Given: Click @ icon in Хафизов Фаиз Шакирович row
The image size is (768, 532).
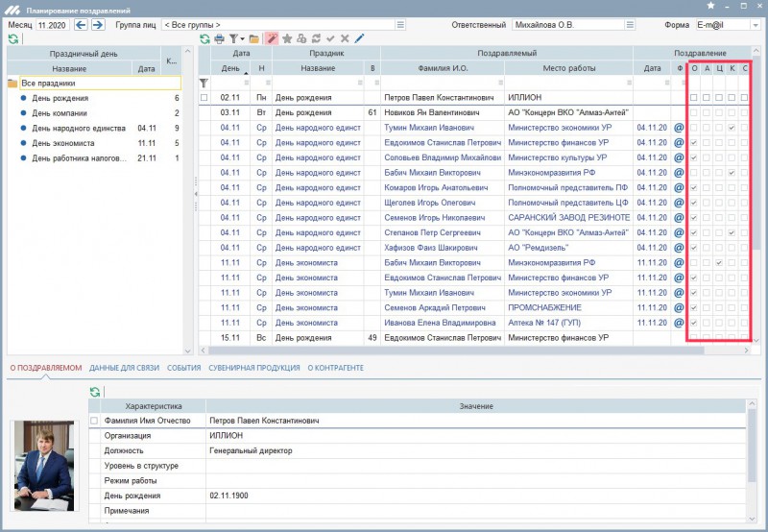Looking at the screenshot, I should pos(679,248).
